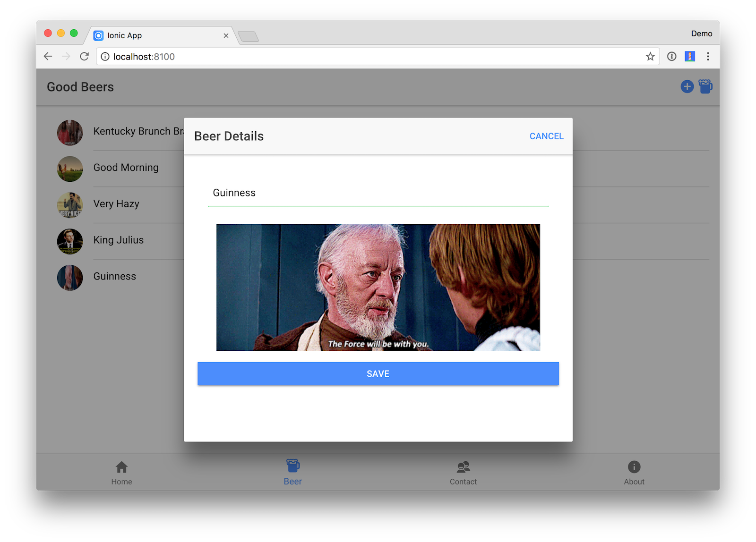Viewport: 756px width, 542px height.
Task: Open the password manager extension icon
Action: coord(671,57)
